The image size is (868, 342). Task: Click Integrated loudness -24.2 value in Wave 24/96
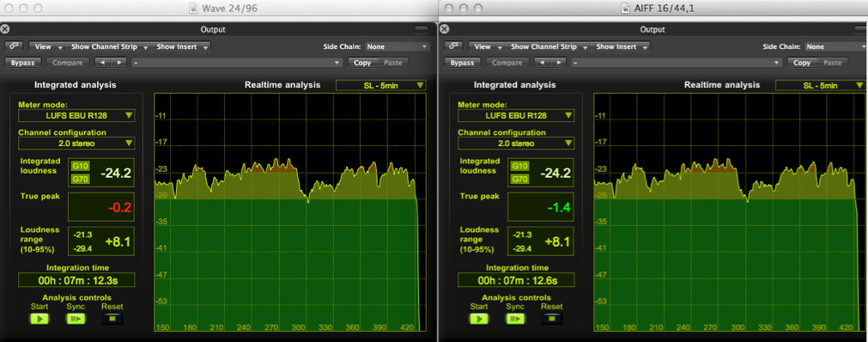(116, 173)
